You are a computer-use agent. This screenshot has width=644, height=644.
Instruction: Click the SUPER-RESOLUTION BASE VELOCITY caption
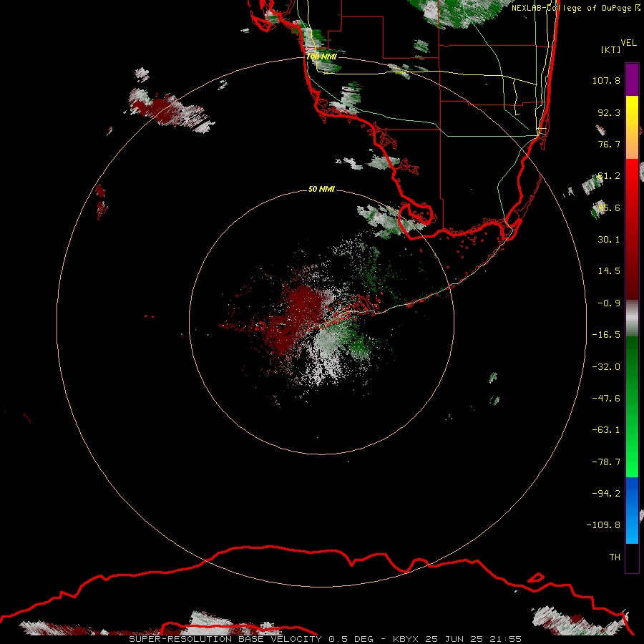click(225, 639)
